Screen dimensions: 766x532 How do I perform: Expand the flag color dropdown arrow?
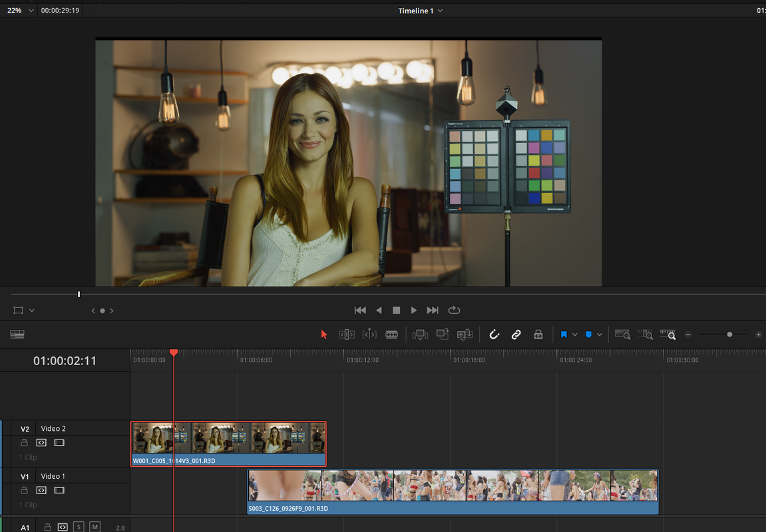(575, 334)
